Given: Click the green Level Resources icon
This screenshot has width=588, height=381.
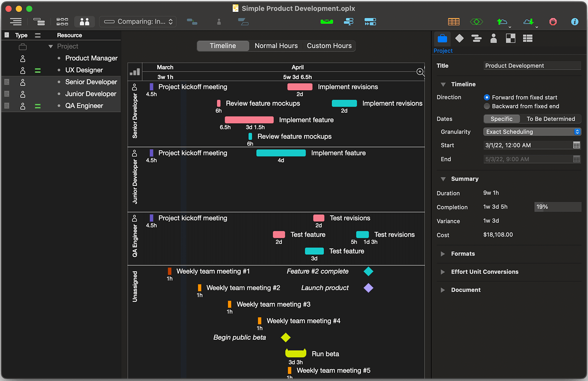Looking at the screenshot, I should point(326,21).
